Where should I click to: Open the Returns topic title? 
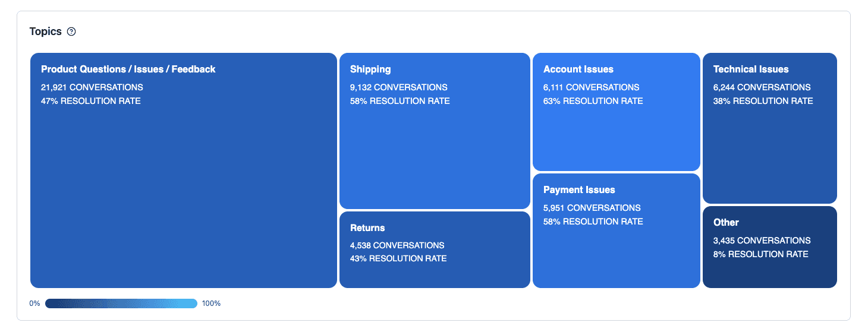click(367, 228)
